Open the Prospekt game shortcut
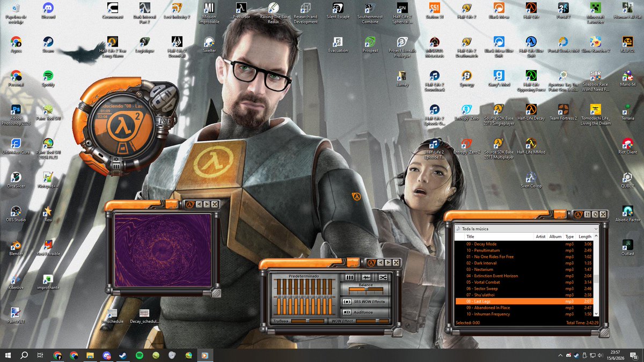Viewport: 644px width, 362px height. coord(370,45)
